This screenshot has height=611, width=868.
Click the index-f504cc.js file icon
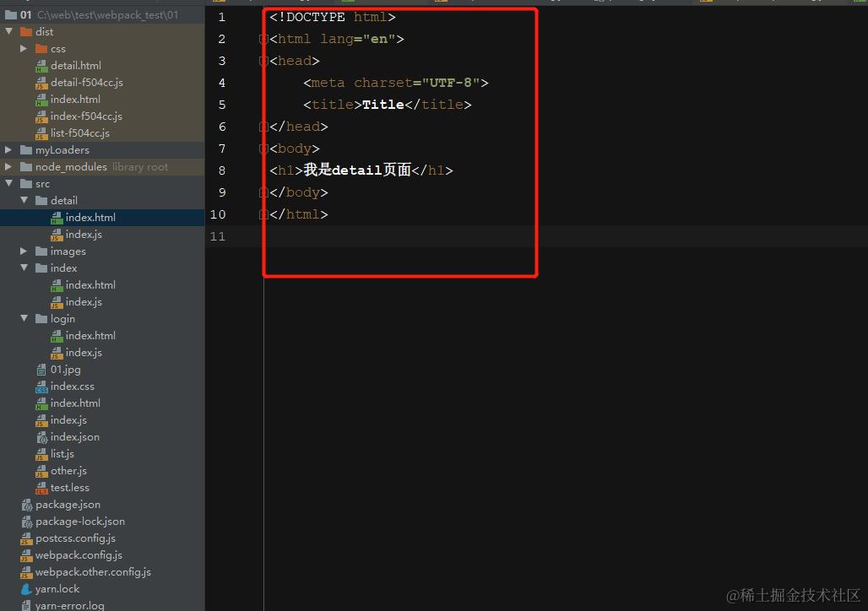(x=41, y=116)
